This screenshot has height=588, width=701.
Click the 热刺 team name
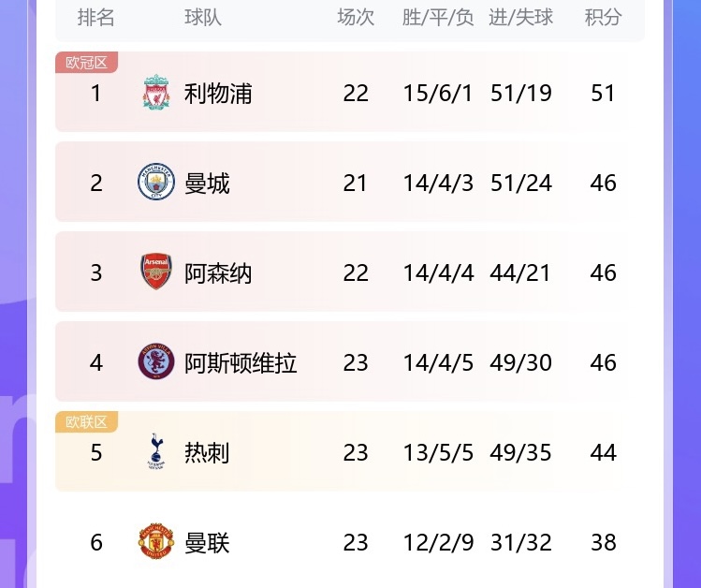pos(207,453)
